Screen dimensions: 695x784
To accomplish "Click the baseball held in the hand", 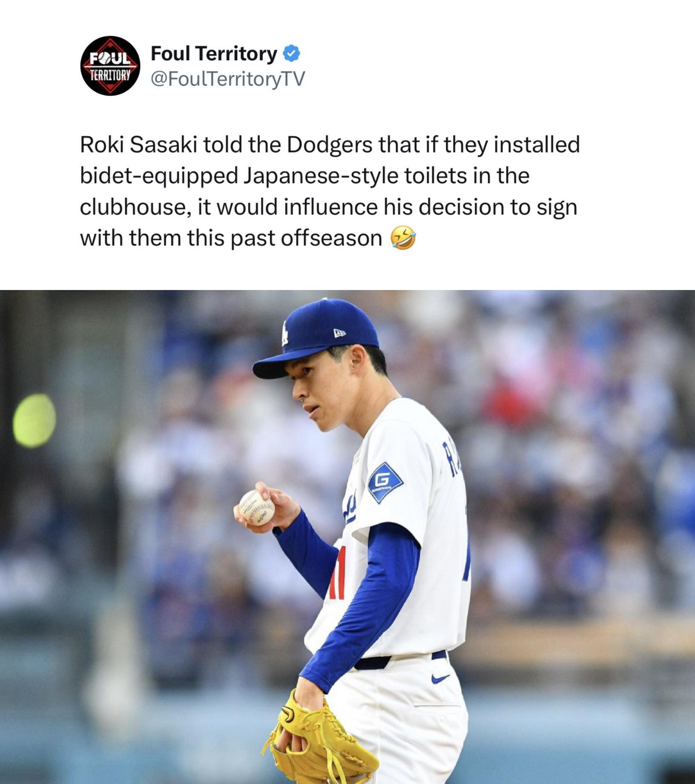I will (x=257, y=507).
